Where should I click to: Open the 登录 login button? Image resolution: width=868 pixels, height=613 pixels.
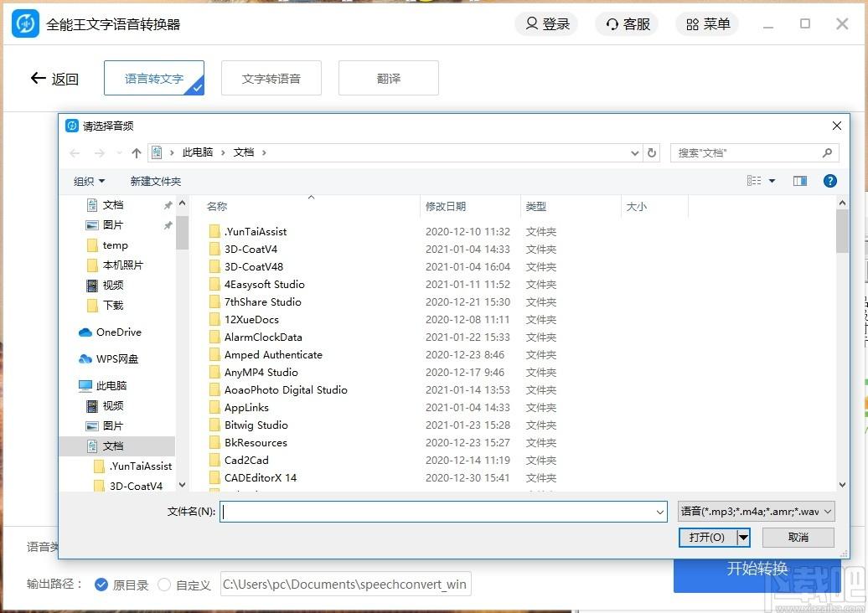tap(547, 23)
